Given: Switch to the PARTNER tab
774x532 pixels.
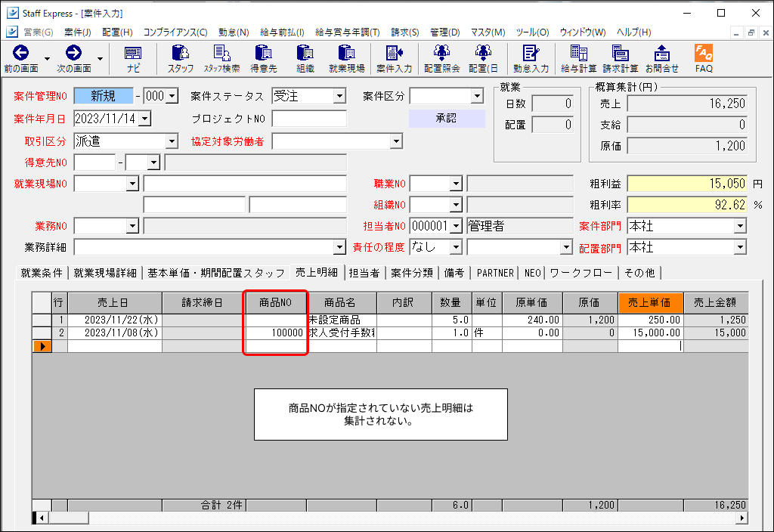Looking at the screenshot, I should click(x=495, y=273).
